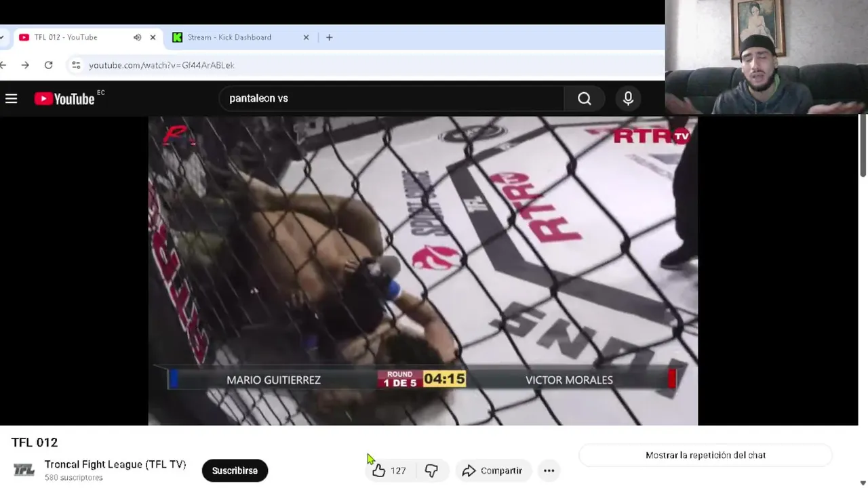Image resolution: width=868 pixels, height=488 pixels.
Task: Show chat replay with Mostrar la repetición del chat
Action: pyautogui.click(x=705, y=455)
